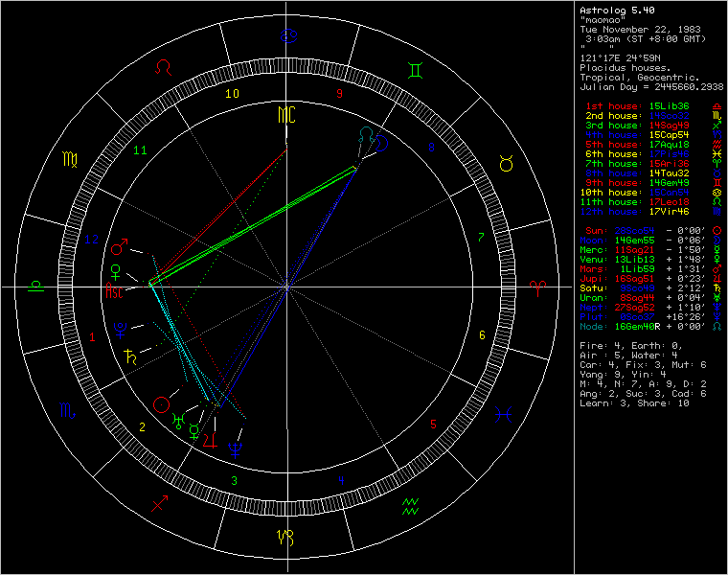728x575 pixels.
Task: Click the Aries zodiac glyph on the wheel
Action: coord(537,287)
